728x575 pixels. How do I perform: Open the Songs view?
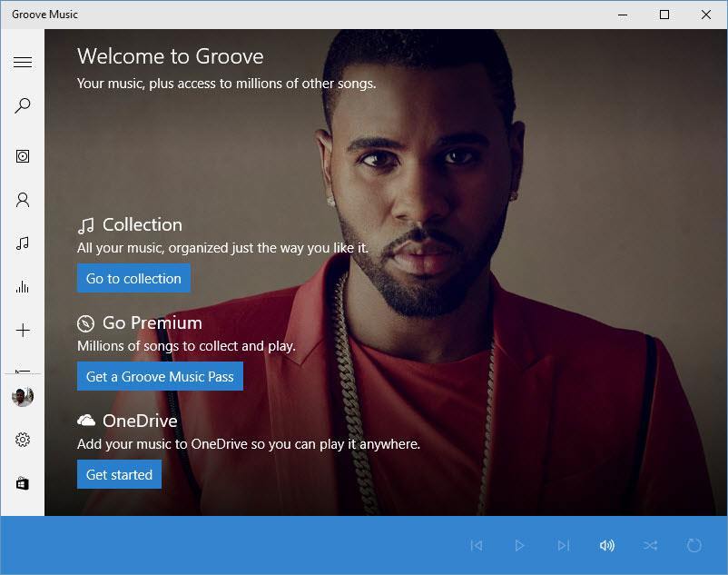pos(23,243)
